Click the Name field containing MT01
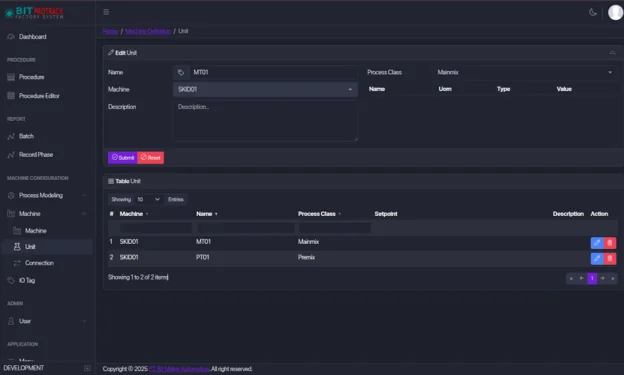 273,72
